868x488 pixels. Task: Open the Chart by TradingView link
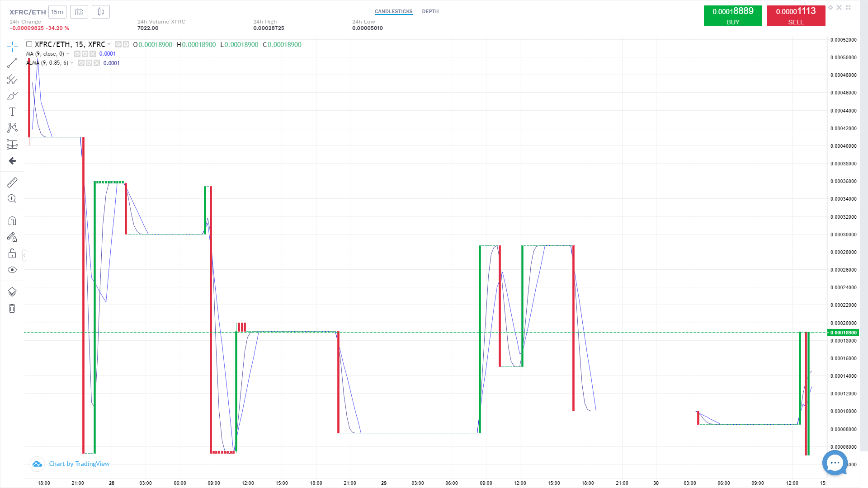pos(79,464)
